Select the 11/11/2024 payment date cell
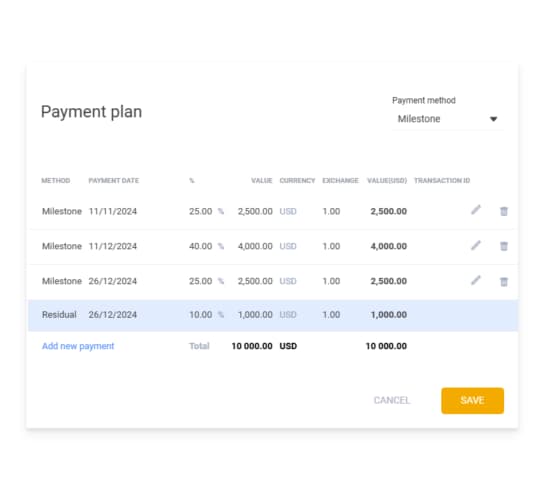This screenshot has height=486, width=539. tap(113, 211)
